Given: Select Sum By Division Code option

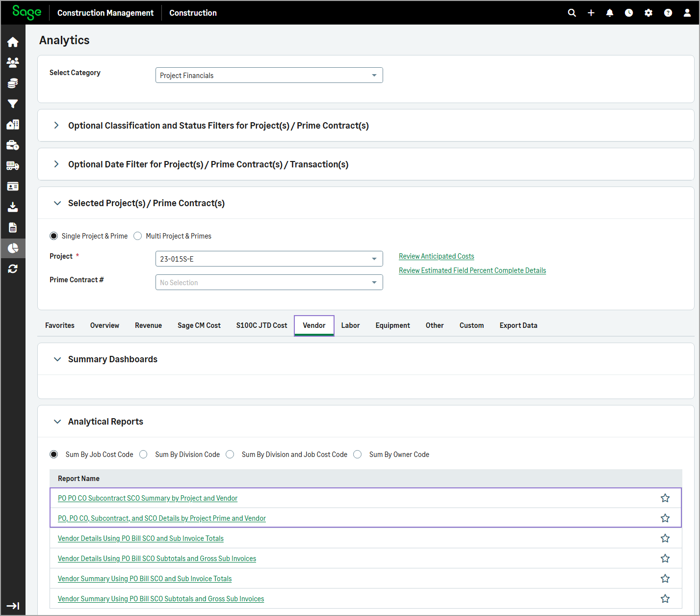Looking at the screenshot, I should pyautogui.click(x=143, y=455).
